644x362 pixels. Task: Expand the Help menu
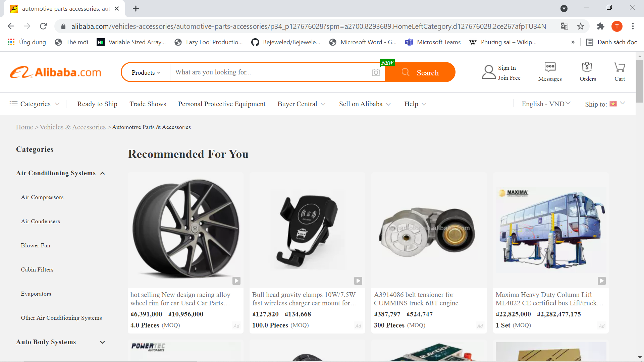415,104
